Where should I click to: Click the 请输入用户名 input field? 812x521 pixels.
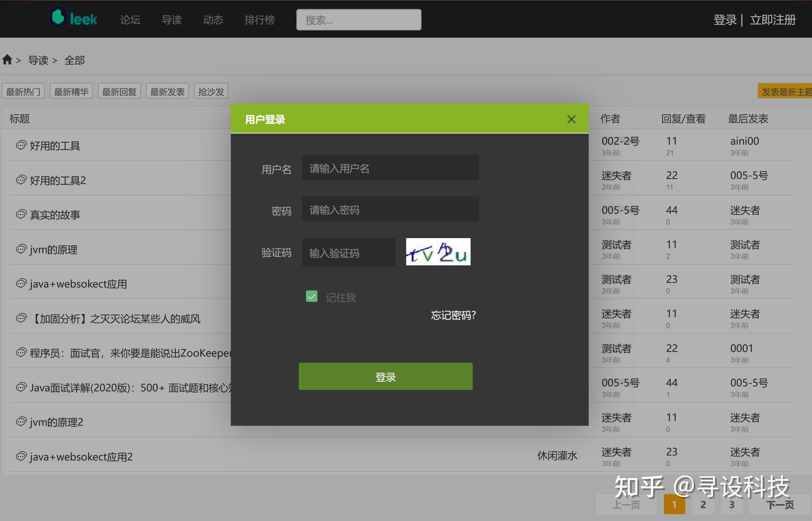point(390,168)
